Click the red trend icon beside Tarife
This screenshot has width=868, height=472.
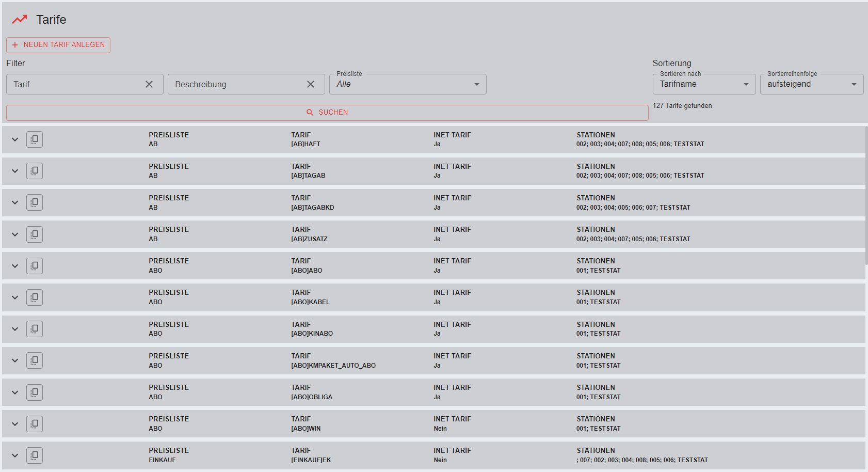20,20
